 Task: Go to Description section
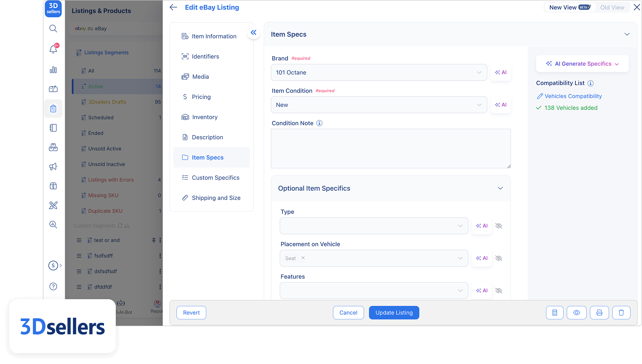211,137
